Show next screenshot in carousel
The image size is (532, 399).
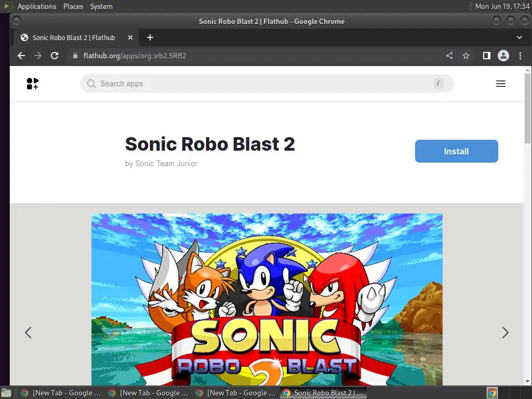pos(505,332)
